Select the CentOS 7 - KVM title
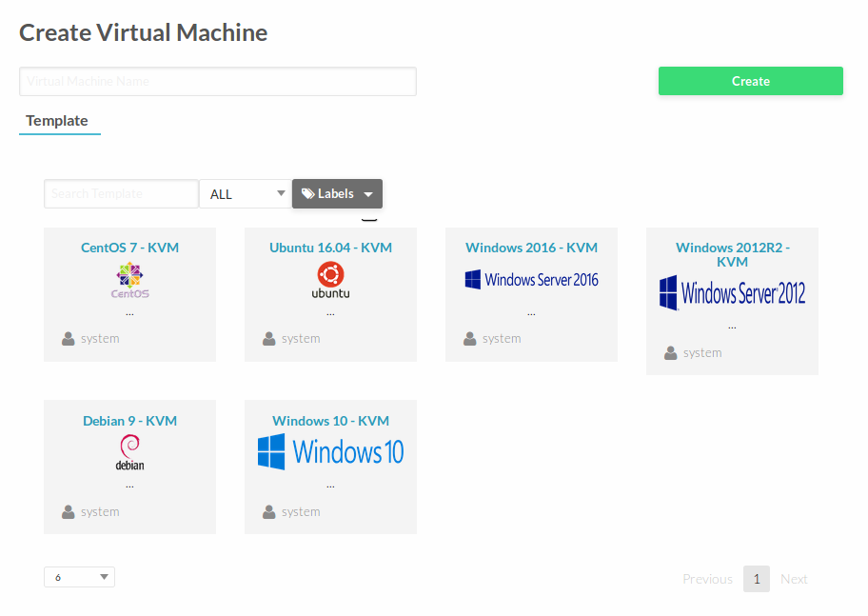868x616 pixels. pyautogui.click(x=129, y=248)
